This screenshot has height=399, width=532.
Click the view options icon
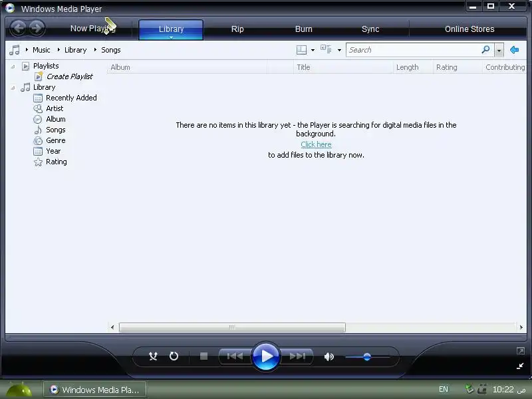(x=326, y=49)
